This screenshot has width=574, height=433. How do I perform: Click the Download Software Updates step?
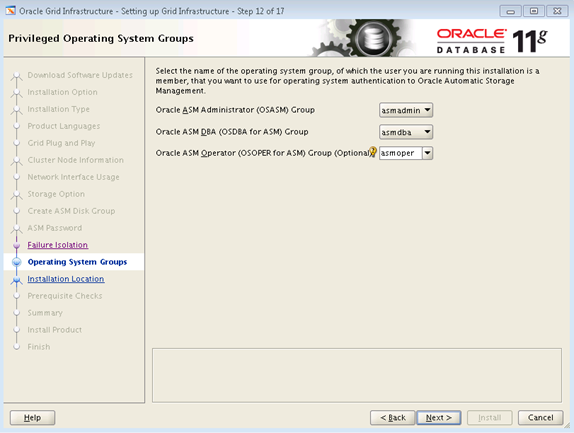(x=80, y=75)
